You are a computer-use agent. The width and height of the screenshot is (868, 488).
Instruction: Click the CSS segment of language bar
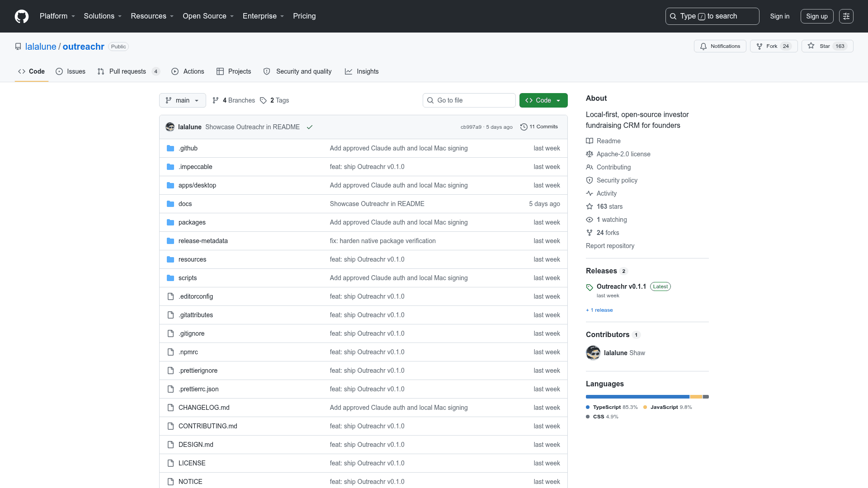click(706, 397)
